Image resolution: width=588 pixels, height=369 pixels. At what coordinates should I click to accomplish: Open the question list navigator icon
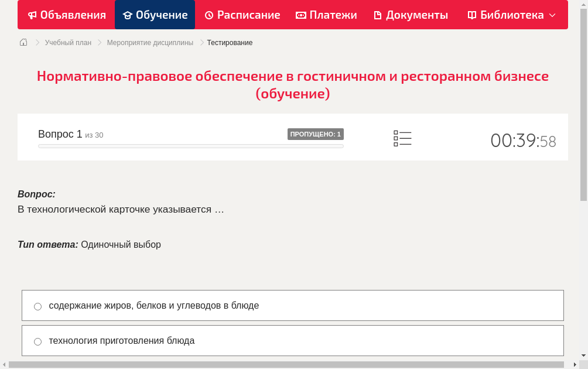pyautogui.click(x=402, y=138)
